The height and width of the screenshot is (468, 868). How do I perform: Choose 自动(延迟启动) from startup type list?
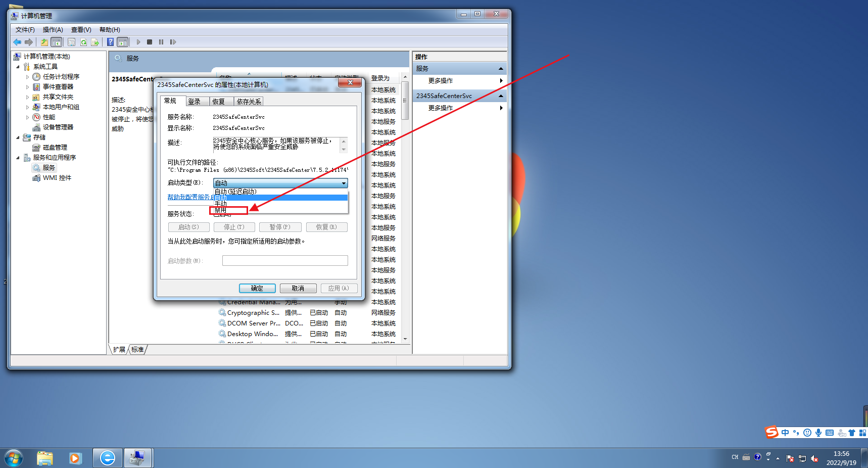[x=280, y=192]
